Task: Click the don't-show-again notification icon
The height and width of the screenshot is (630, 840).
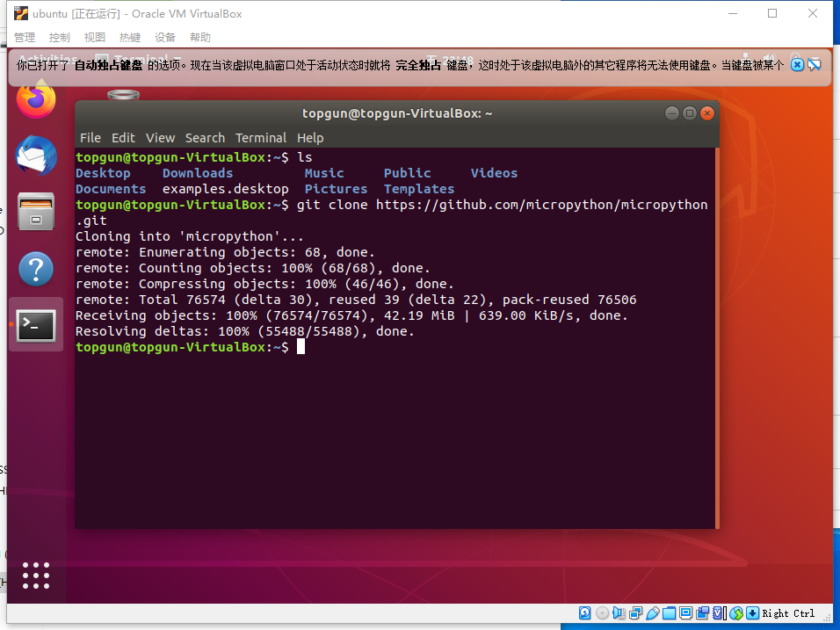Action: click(x=815, y=65)
